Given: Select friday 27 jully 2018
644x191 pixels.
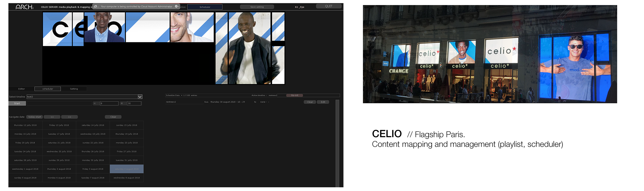Looking at the screenshot, I should point(127,151).
